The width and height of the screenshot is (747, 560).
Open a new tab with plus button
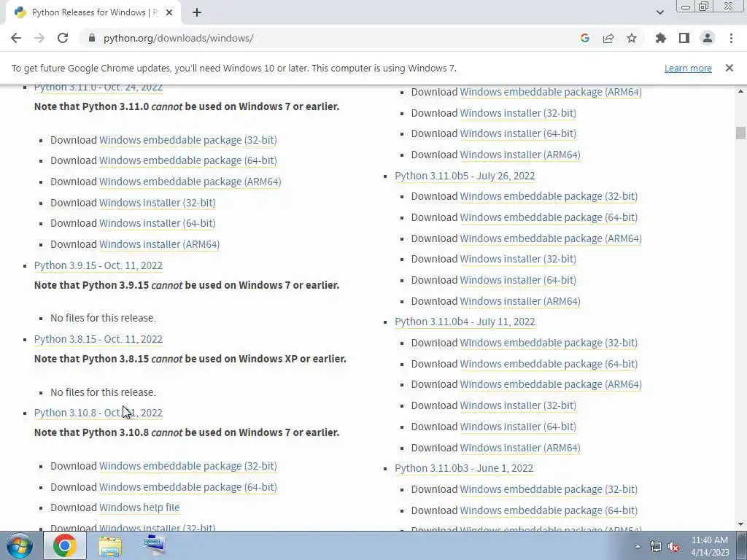[x=197, y=12]
